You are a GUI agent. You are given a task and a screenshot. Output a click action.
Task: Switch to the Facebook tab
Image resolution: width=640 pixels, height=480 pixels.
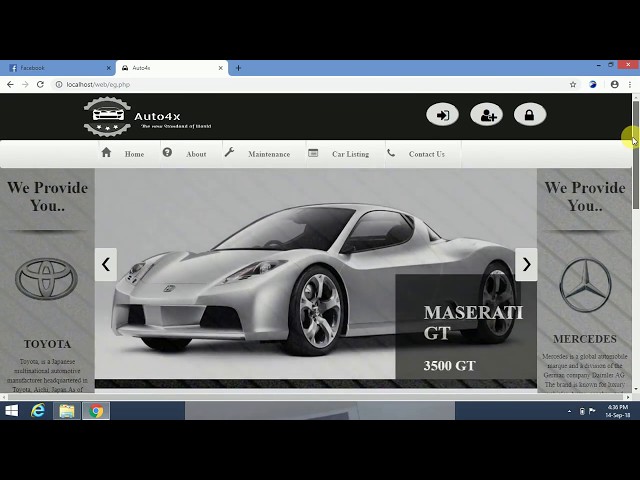click(57, 68)
